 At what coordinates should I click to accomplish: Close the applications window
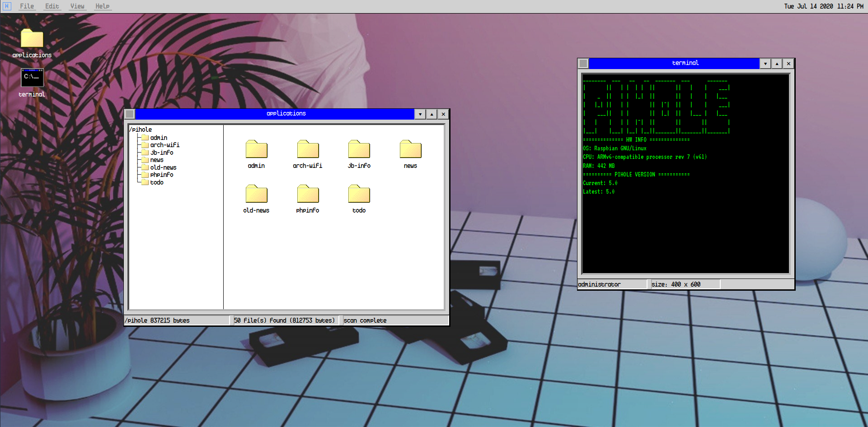pyautogui.click(x=443, y=114)
